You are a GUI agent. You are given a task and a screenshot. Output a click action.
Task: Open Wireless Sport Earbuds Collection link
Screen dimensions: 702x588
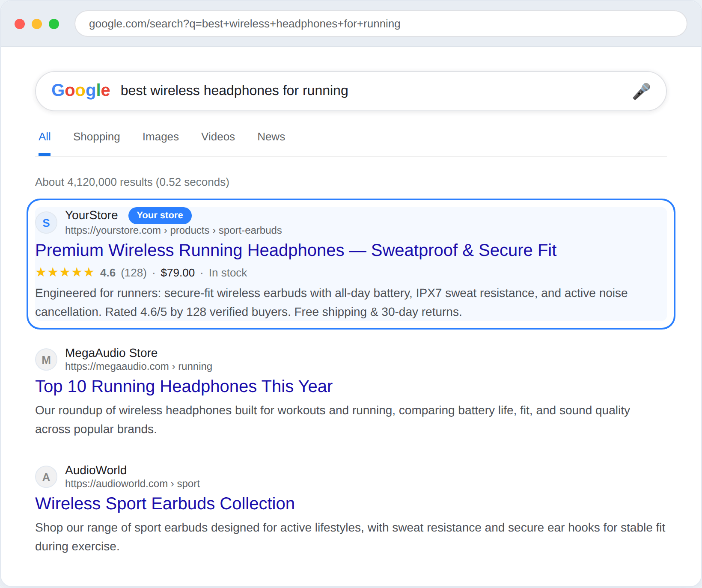165,504
